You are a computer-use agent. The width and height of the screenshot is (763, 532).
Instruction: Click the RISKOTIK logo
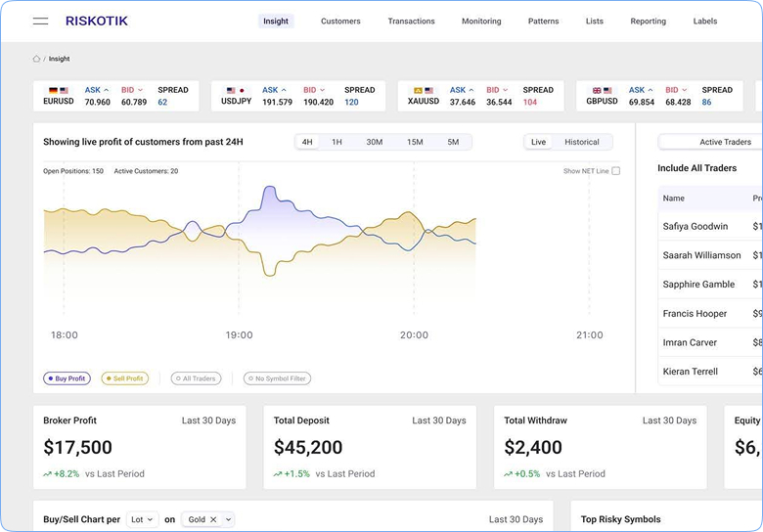[x=96, y=21]
